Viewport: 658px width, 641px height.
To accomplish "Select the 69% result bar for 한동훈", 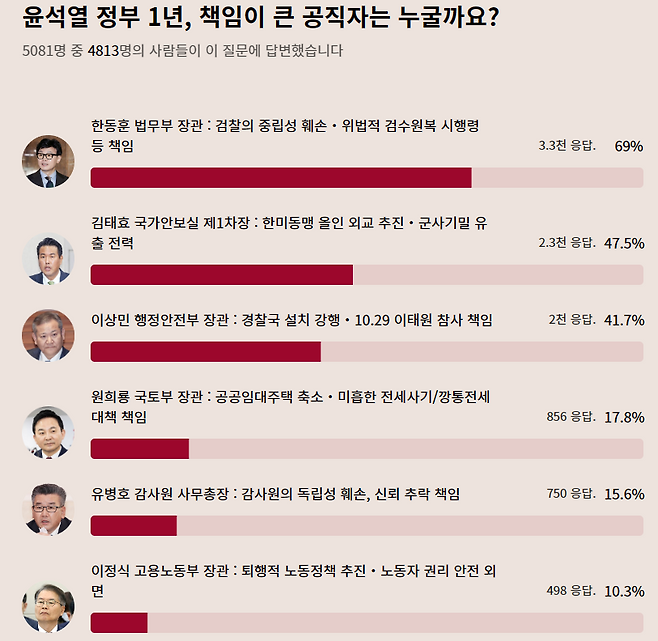I will (x=367, y=178).
